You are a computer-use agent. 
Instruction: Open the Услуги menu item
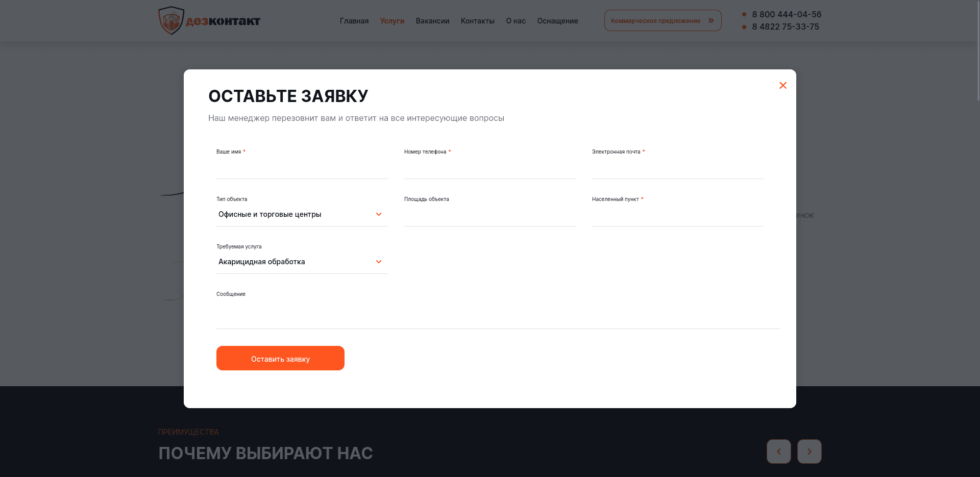392,21
